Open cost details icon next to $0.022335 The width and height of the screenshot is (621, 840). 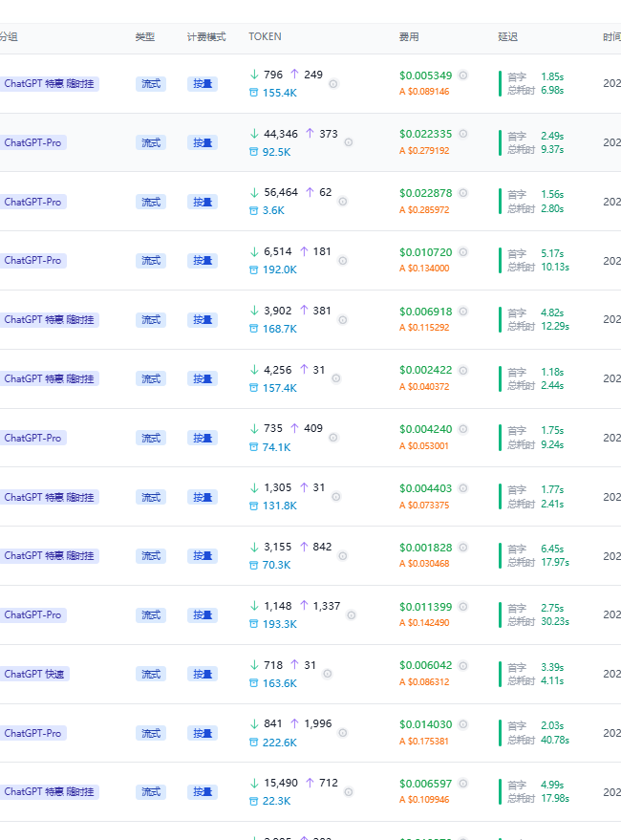click(463, 134)
